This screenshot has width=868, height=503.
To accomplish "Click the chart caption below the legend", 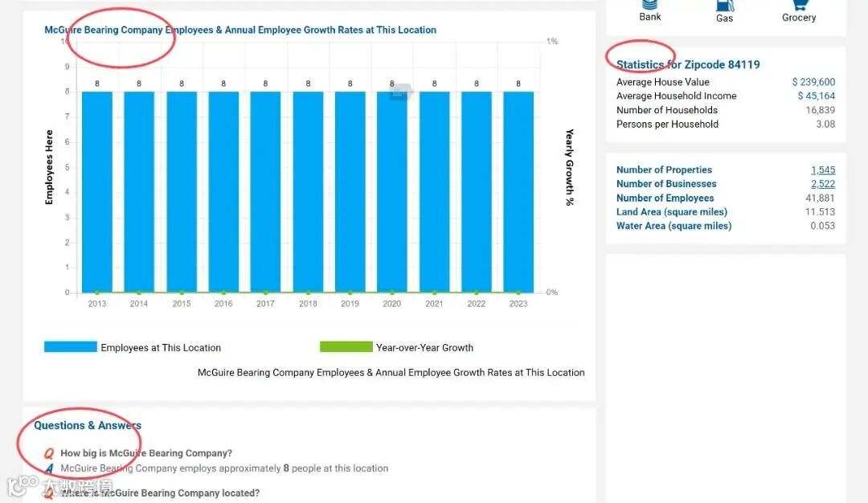I will coord(391,372).
